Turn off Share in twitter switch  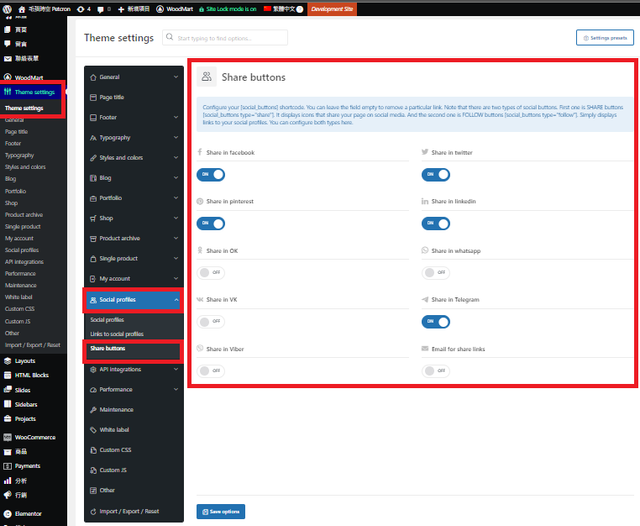(x=436, y=175)
